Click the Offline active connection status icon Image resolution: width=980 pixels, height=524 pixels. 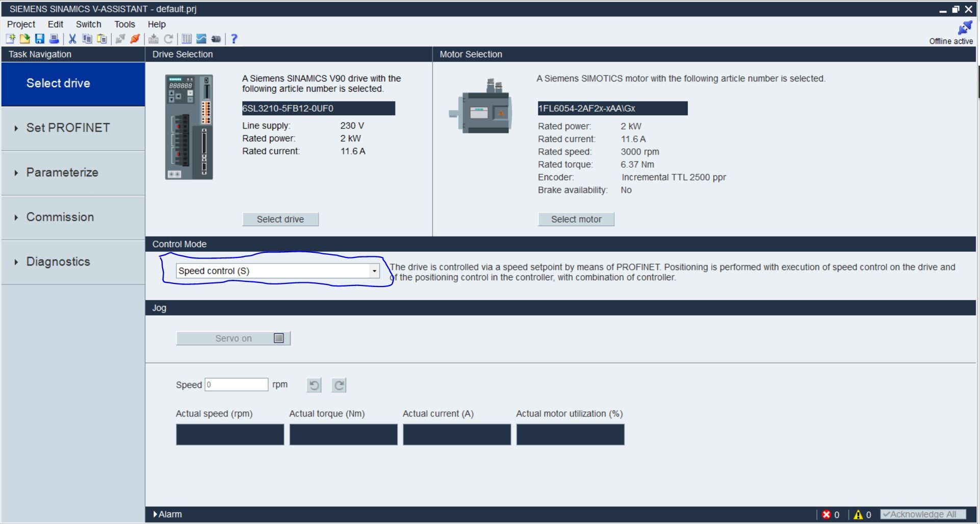click(965, 28)
